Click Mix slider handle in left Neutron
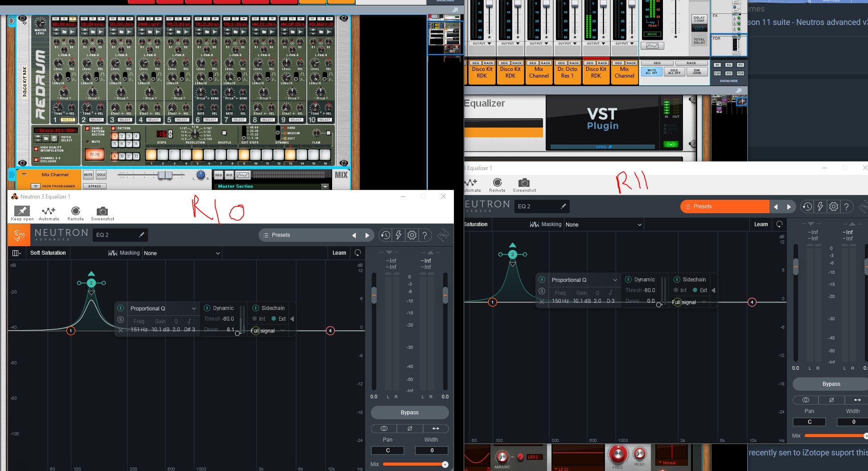The height and width of the screenshot is (471, 868). pyautogui.click(x=444, y=464)
